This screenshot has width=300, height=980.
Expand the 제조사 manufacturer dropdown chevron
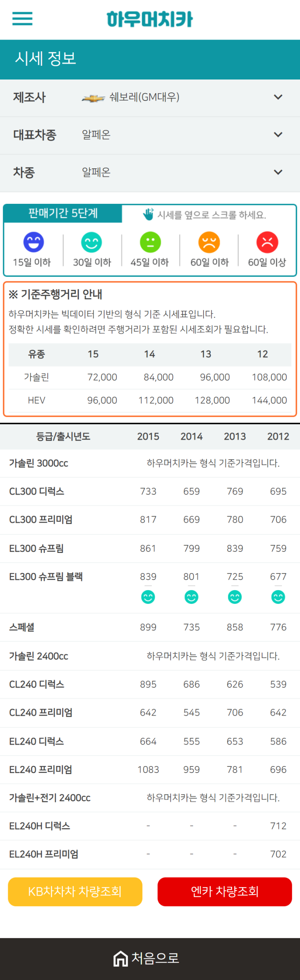tap(278, 97)
